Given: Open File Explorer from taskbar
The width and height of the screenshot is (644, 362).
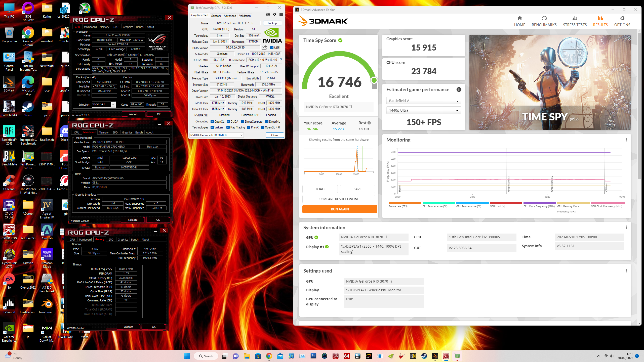Looking at the screenshot, I should tap(247, 356).
